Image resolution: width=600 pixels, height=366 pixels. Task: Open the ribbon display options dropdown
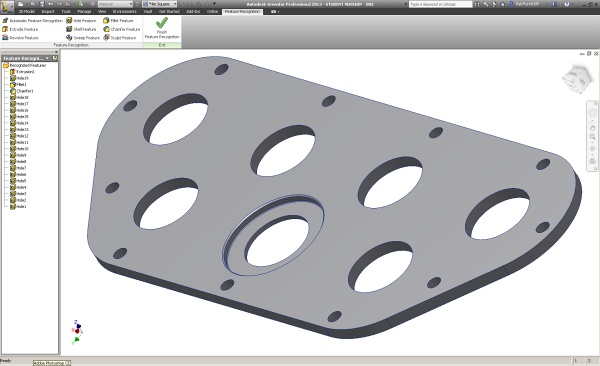click(275, 11)
